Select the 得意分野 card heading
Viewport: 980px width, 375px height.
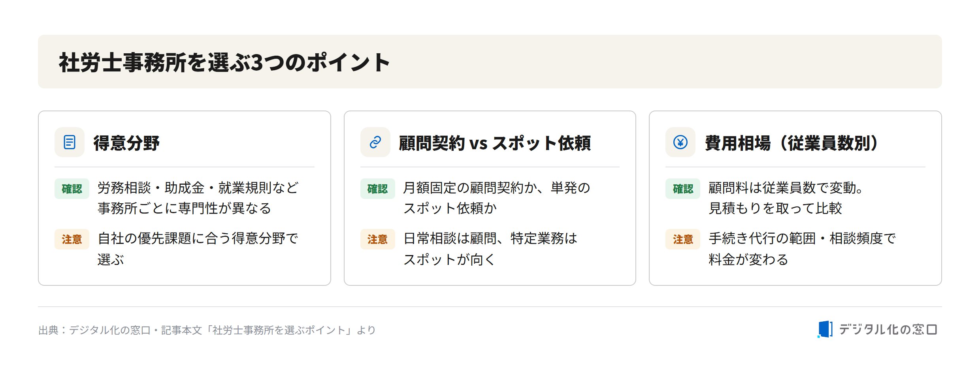pos(126,143)
